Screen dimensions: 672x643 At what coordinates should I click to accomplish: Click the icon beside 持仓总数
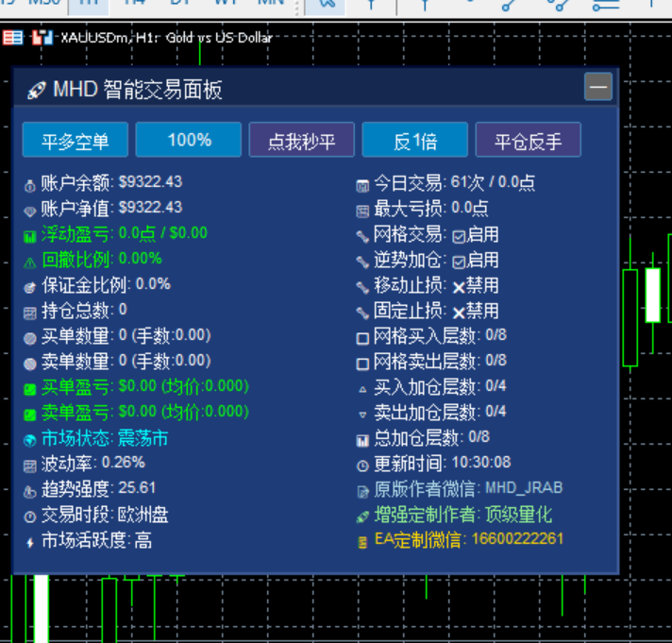(30, 313)
